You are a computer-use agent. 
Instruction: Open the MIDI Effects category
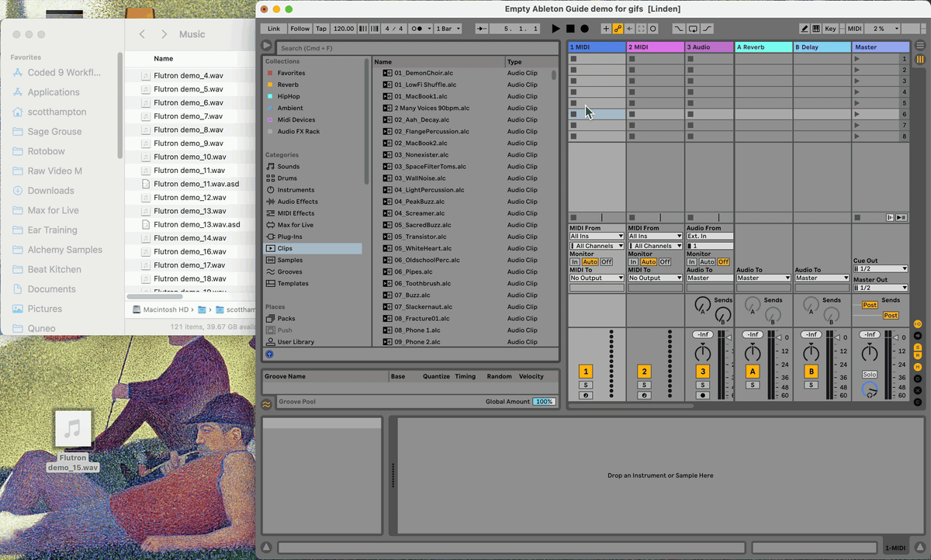click(296, 213)
